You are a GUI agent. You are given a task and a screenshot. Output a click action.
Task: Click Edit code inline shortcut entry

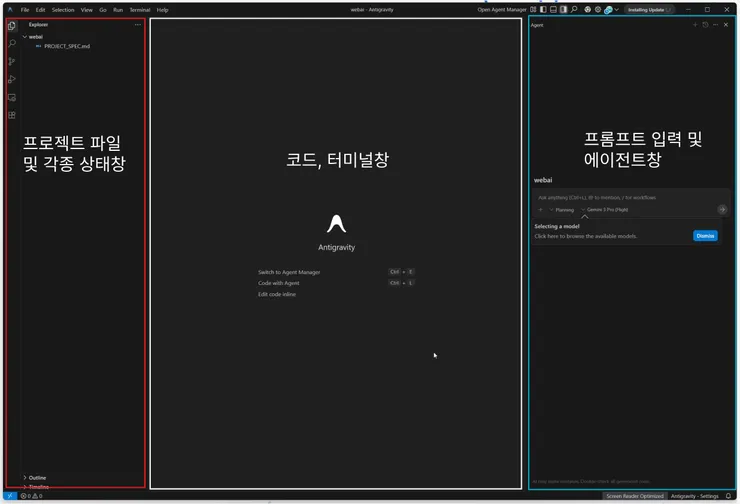[277, 294]
